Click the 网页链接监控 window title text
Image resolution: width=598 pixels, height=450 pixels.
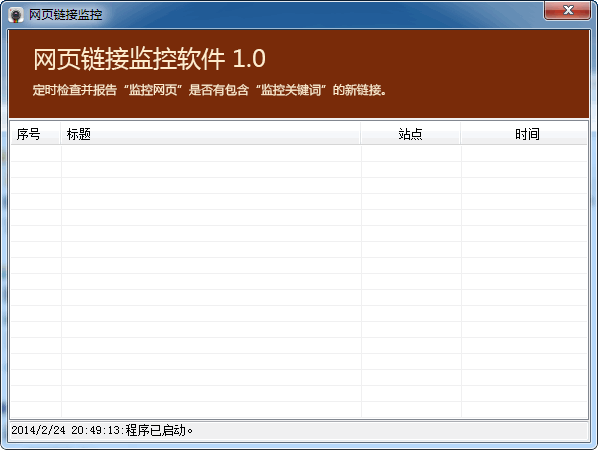[66, 15]
